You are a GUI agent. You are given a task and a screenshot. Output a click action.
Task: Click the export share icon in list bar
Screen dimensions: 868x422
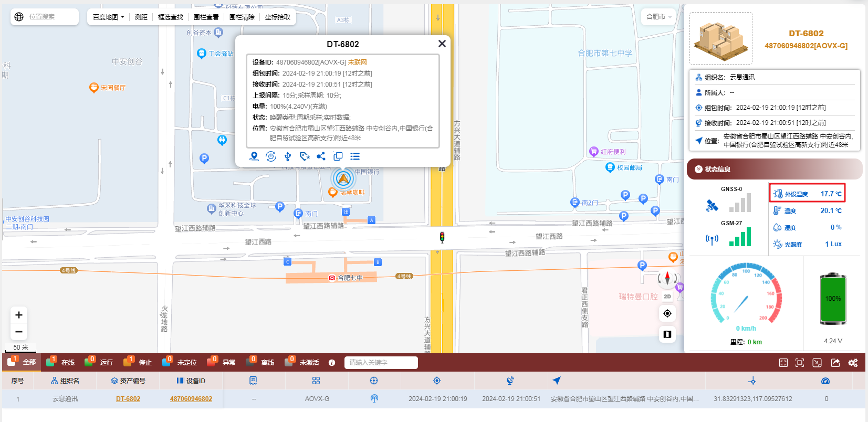[835, 363]
